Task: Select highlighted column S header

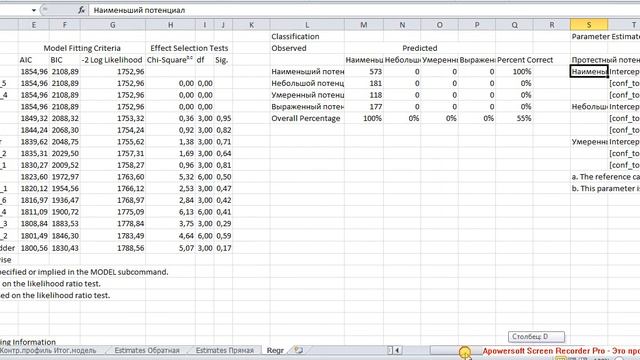Action: [x=589, y=25]
